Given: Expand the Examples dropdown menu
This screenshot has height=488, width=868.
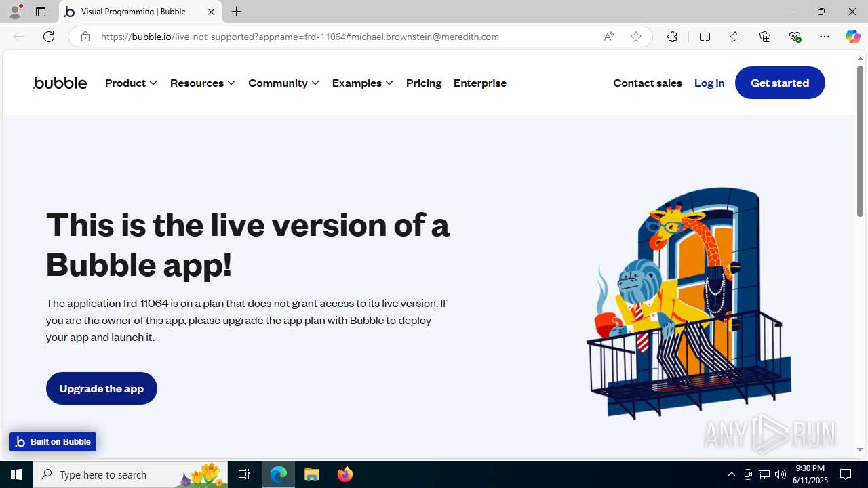Looking at the screenshot, I should pos(363,83).
